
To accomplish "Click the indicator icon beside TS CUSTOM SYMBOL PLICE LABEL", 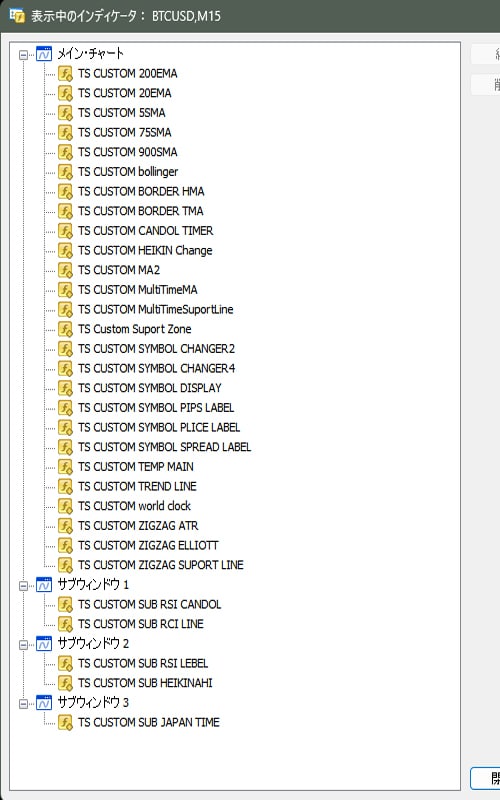I will coord(65,428).
